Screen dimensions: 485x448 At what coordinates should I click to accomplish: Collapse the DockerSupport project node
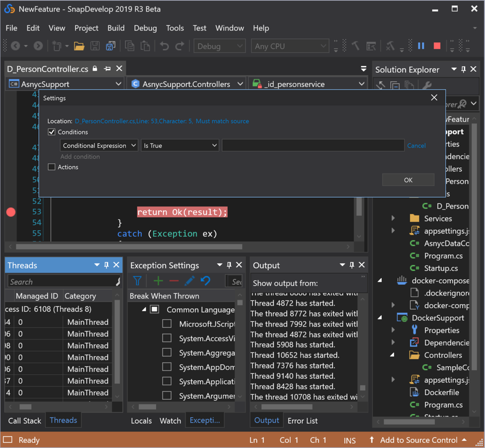coord(380,318)
